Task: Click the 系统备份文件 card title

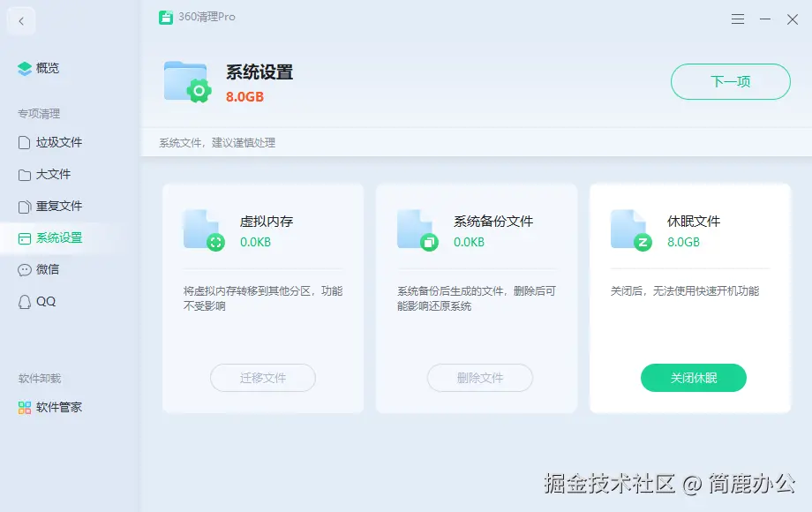Action: point(493,222)
